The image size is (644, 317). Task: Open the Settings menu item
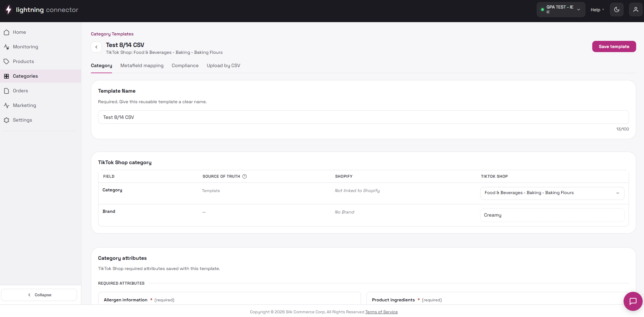pyautogui.click(x=41, y=120)
